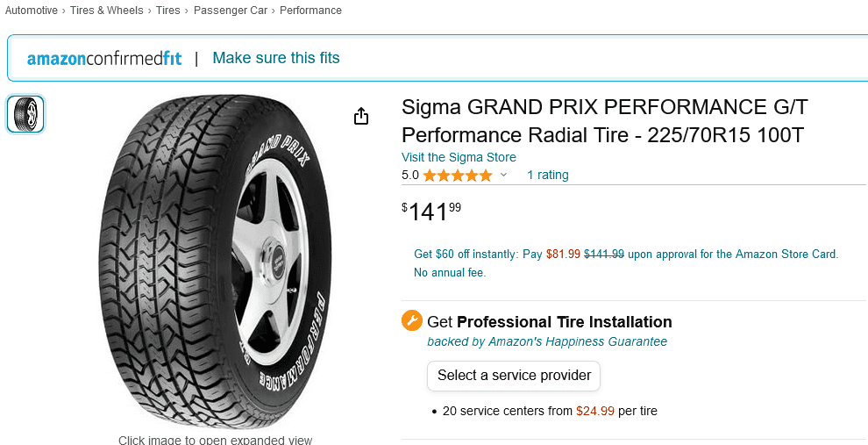Click the Amazon Store Card offer text
The width and height of the screenshot is (868, 445).
point(626,255)
